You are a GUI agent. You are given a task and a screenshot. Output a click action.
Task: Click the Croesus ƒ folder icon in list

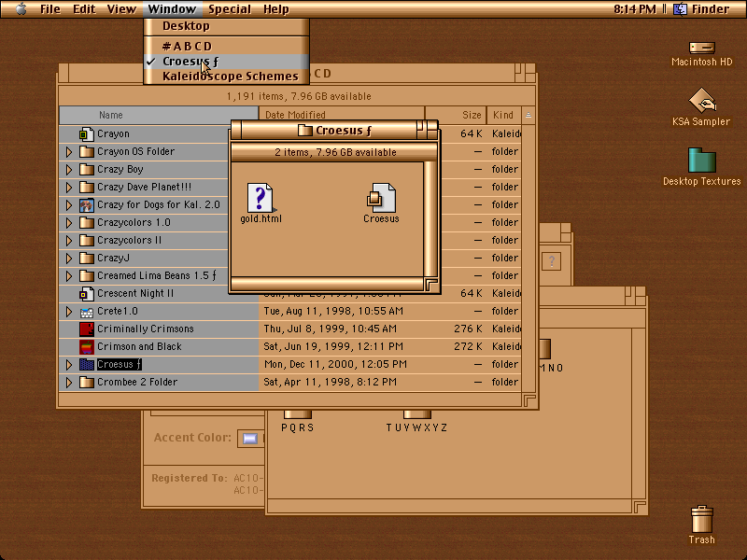86,365
